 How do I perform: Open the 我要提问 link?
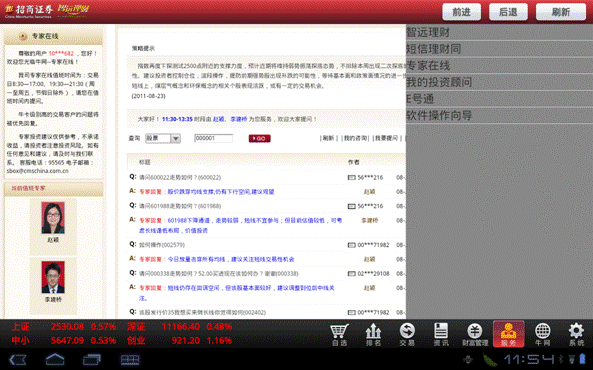point(386,138)
